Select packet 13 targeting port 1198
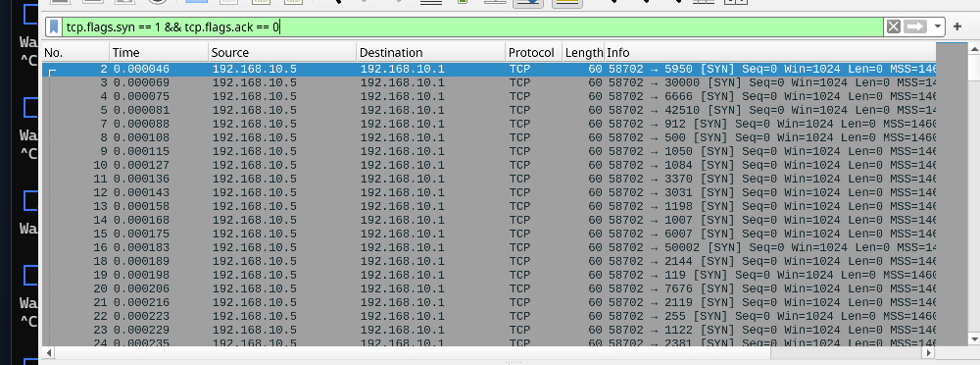980x365 pixels. 489,206
